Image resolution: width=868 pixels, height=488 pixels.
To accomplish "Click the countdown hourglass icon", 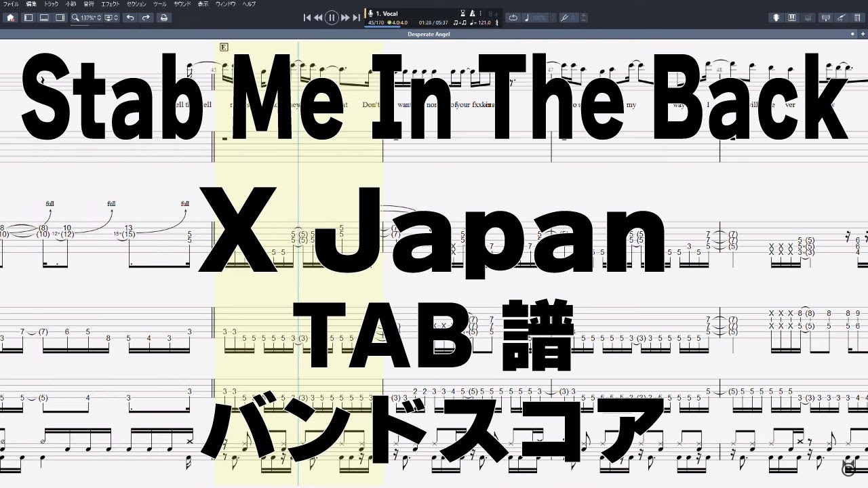I will 463,14.
